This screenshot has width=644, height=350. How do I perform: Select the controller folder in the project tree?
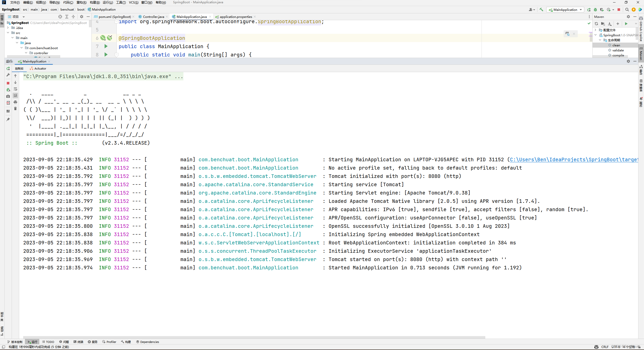pos(41,53)
